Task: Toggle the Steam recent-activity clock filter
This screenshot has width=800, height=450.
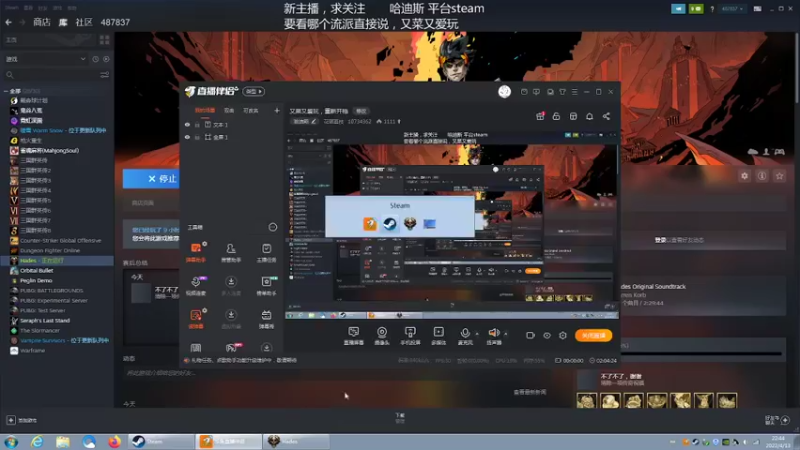Action: pos(95,59)
